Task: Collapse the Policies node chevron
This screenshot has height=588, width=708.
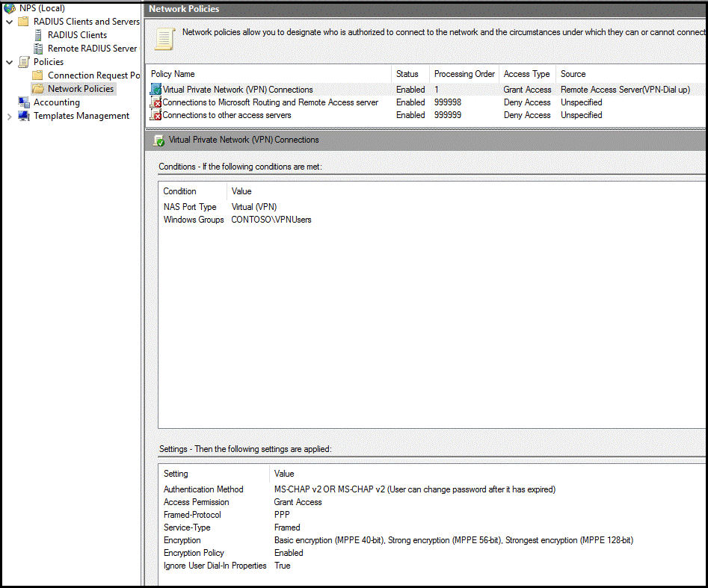Action: coord(10,61)
